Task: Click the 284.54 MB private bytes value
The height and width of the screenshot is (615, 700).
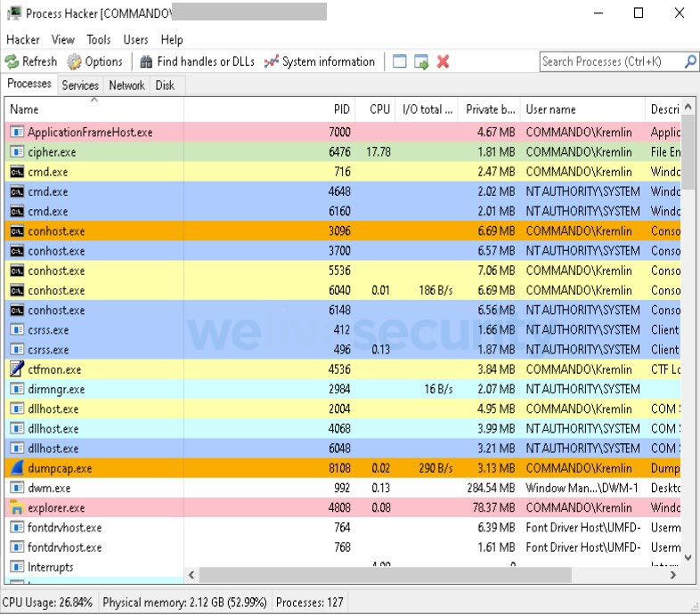Action: click(x=491, y=488)
